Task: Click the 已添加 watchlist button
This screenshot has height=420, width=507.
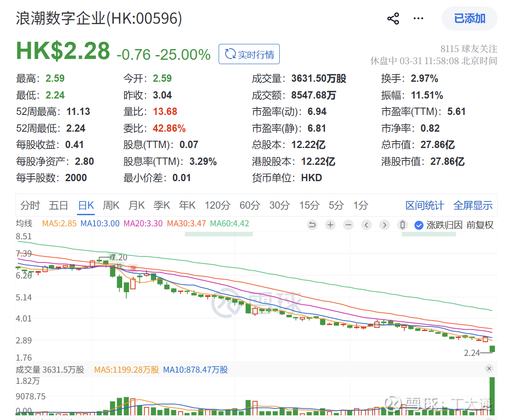Action: pyautogui.click(x=470, y=19)
